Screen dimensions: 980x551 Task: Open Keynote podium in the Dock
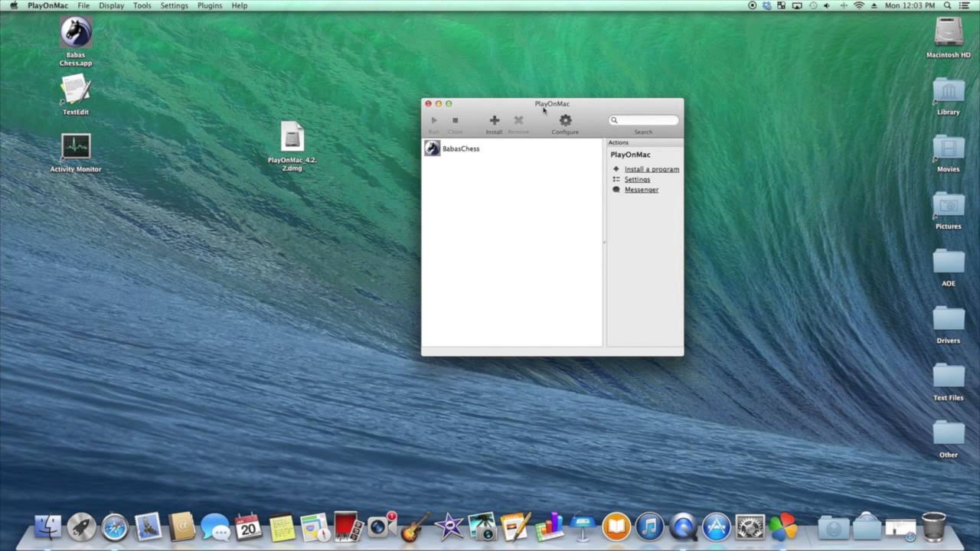[583, 527]
